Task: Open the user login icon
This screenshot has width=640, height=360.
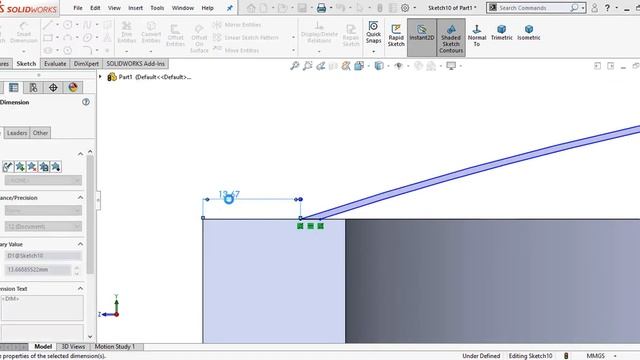Action: tap(595, 8)
